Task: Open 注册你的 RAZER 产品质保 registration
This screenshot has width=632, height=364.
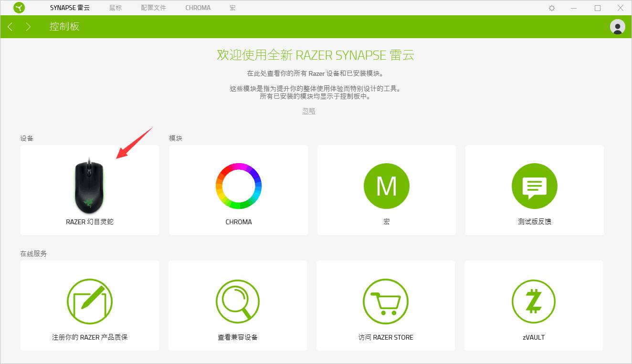Action: tap(89, 305)
